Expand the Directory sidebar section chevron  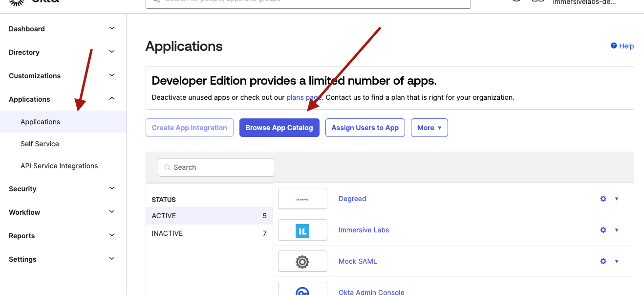point(112,52)
